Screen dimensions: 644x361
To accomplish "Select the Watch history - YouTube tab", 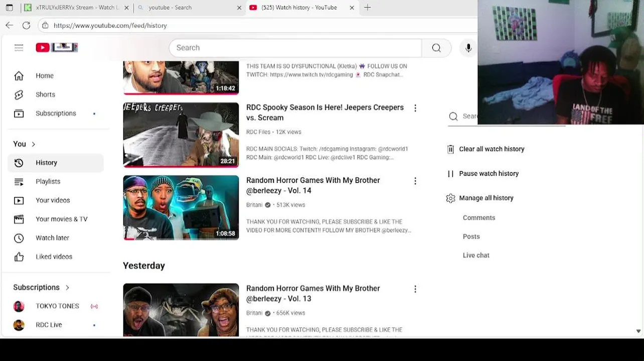I will tap(302, 8).
